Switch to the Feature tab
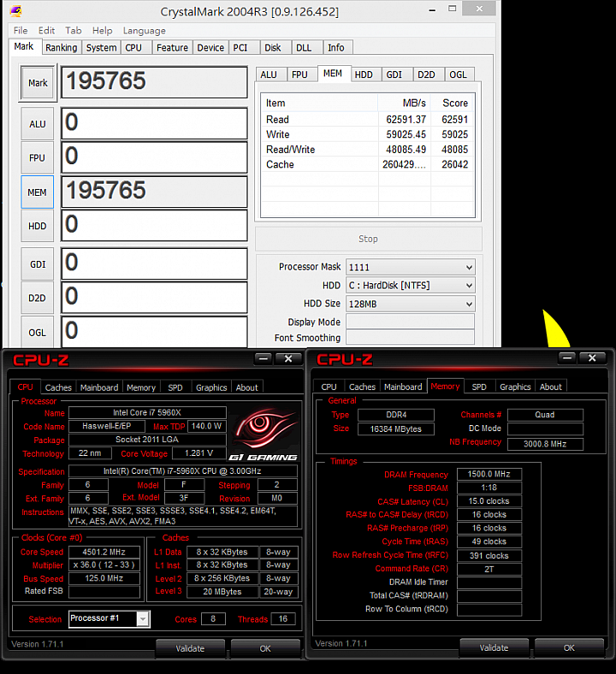Viewport: 616px width, 674px height. (172, 48)
